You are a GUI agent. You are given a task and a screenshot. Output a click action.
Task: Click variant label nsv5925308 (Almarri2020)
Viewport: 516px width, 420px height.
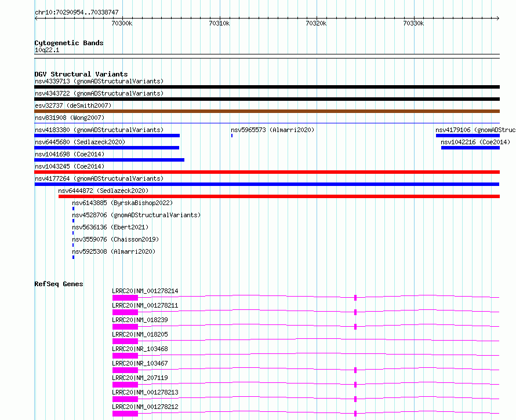coord(114,251)
